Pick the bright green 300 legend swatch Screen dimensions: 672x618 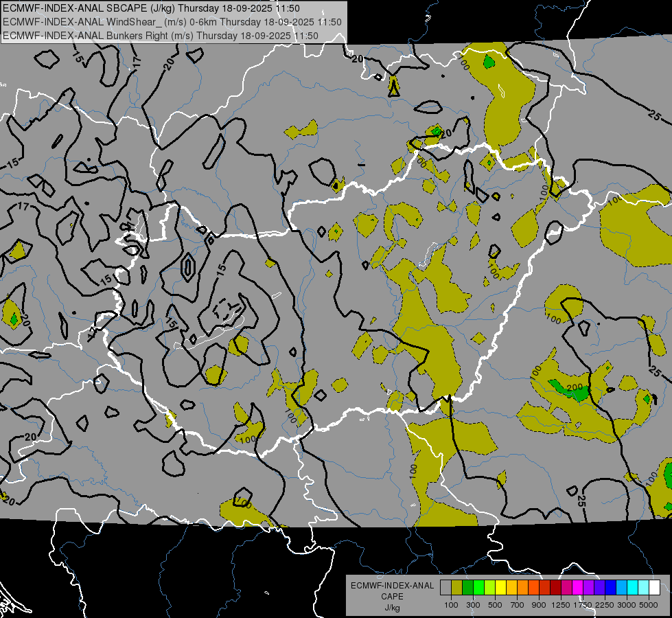click(478, 588)
